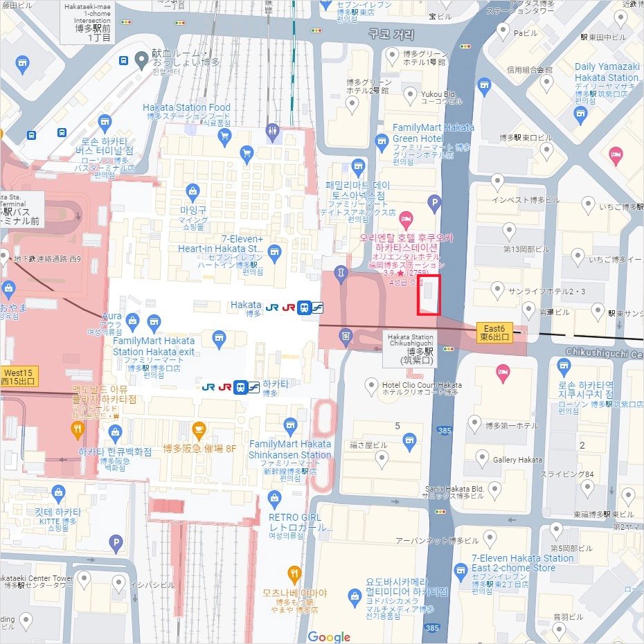Image resolution: width=644 pixels, height=644 pixels.
Task: Click the 博多駅東口ビル map pin
Action: pos(546,151)
